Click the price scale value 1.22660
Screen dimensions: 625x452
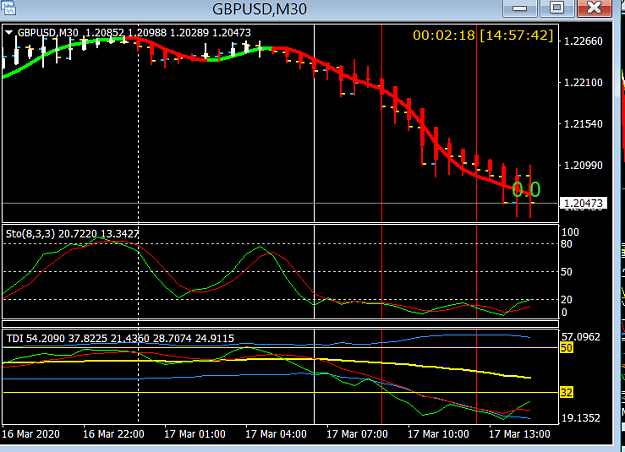583,41
